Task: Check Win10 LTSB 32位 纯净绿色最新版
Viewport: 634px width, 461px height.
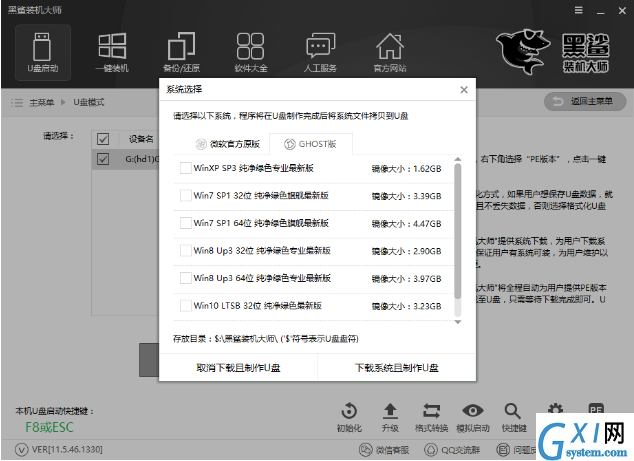Action: click(x=186, y=306)
